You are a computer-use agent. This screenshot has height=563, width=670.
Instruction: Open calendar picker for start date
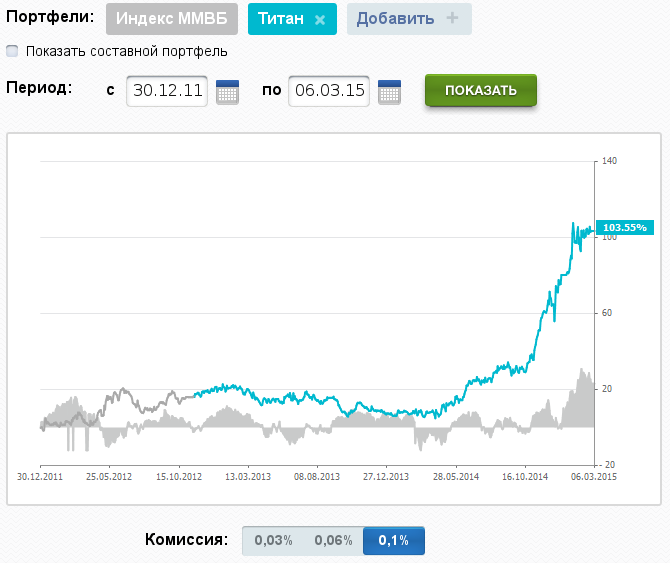click(x=228, y=91)
